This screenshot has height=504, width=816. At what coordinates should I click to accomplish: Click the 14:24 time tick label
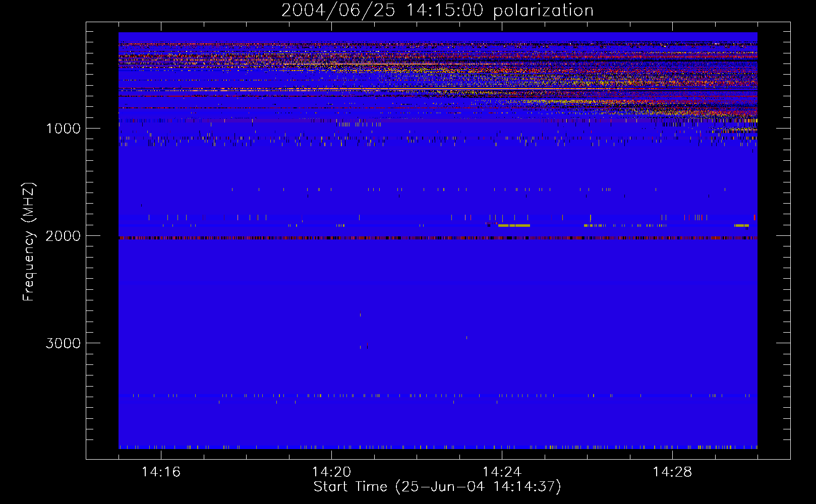tap(502, 472)
